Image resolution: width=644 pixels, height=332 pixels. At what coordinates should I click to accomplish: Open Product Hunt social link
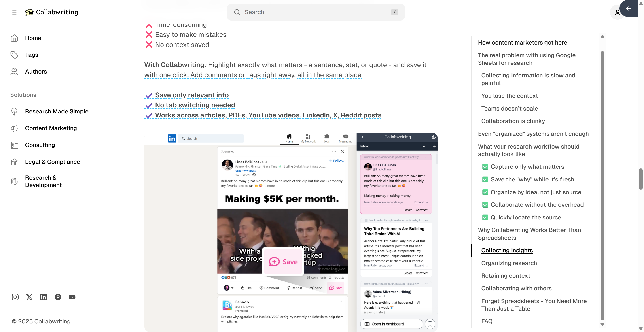[x=58, y=297]
